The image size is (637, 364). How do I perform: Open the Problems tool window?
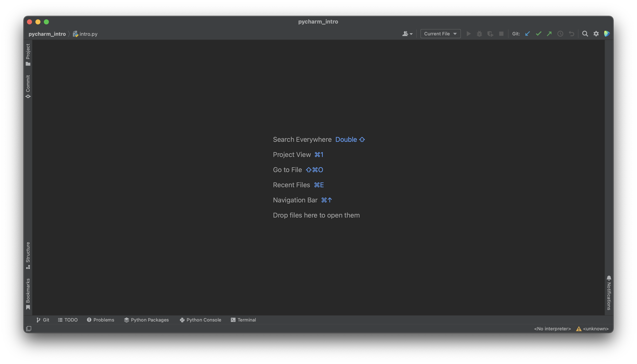tap(100, 320)
